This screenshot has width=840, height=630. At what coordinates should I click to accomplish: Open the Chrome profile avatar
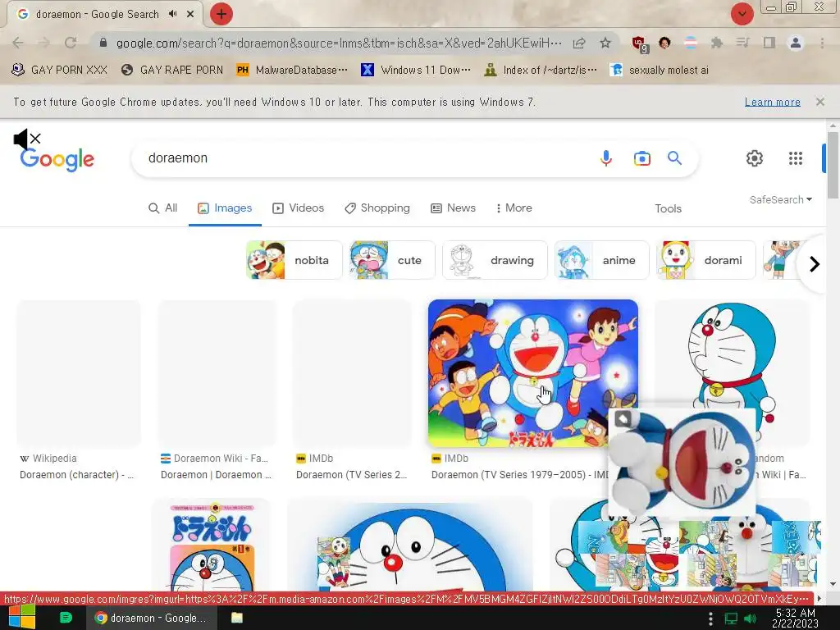(x=796, y=43)
